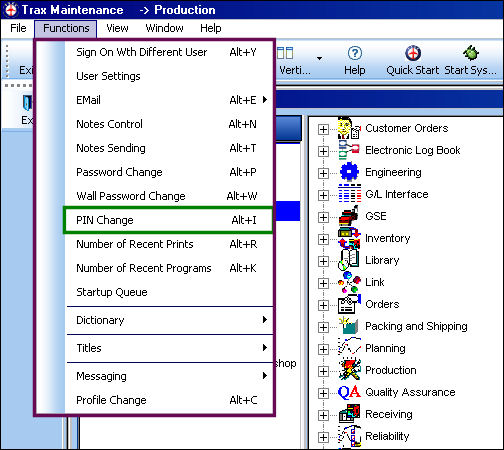504x450 pixels.
Task: Select PIN Change menu entry
Action: pyautogui.click(x=168, y=220)
